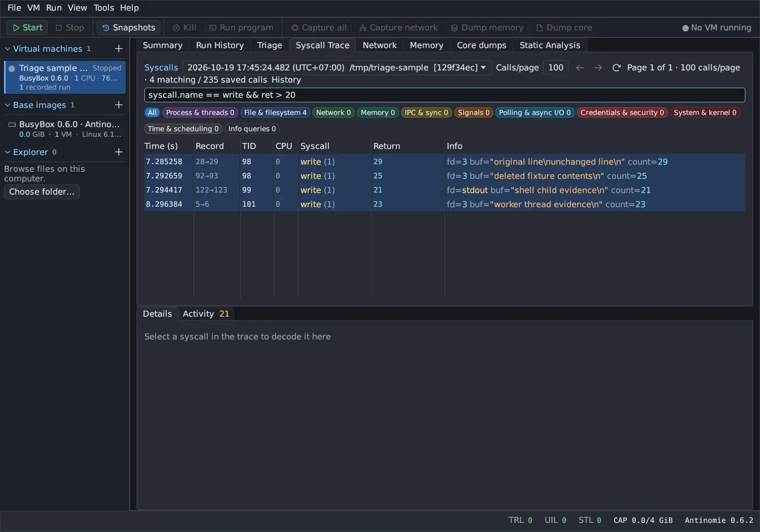Toggle Polling & async I/O filter chip
760x532 pixels.
(x=535, y=112)
